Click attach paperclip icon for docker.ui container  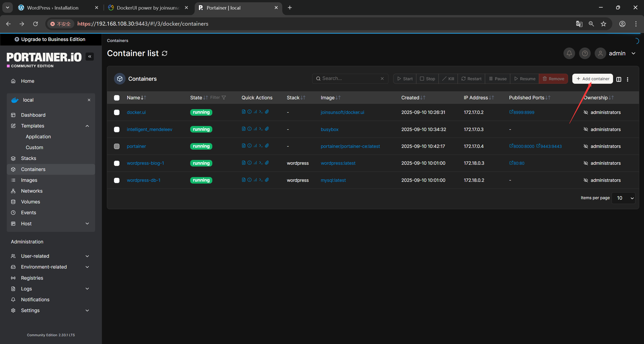click(267, 112)
